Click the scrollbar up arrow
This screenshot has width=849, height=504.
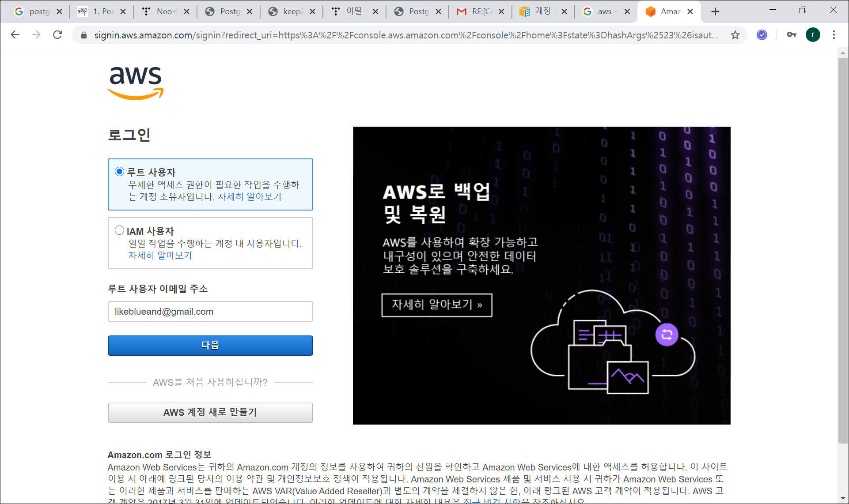click(843, 53)
